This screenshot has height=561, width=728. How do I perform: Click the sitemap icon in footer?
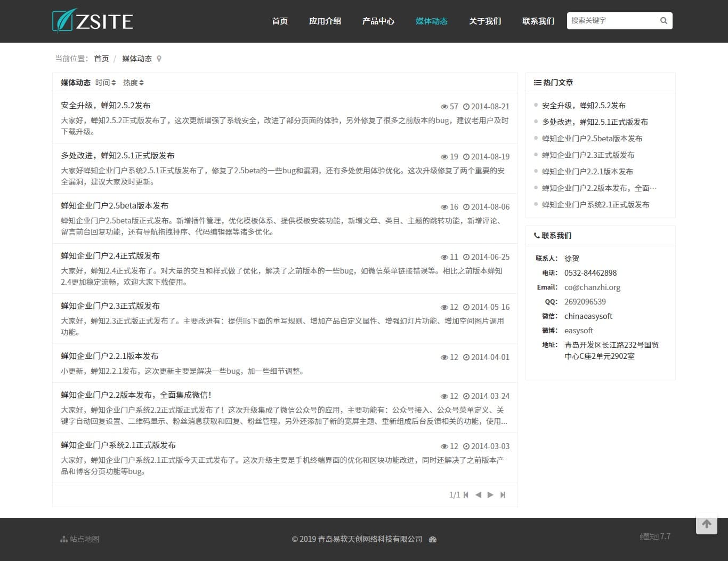[64, 539]
